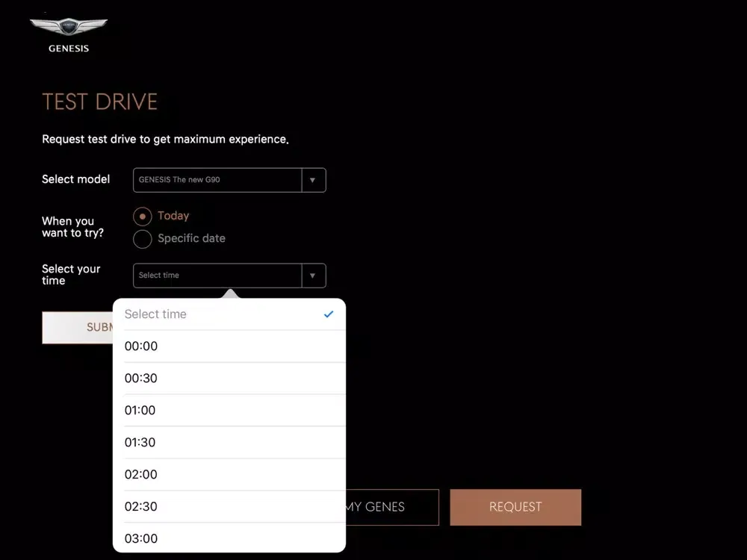This screenshot has width=747, height=560.
Task: Pick the checked Select time placeholder option
Action: tap(229, 314)
